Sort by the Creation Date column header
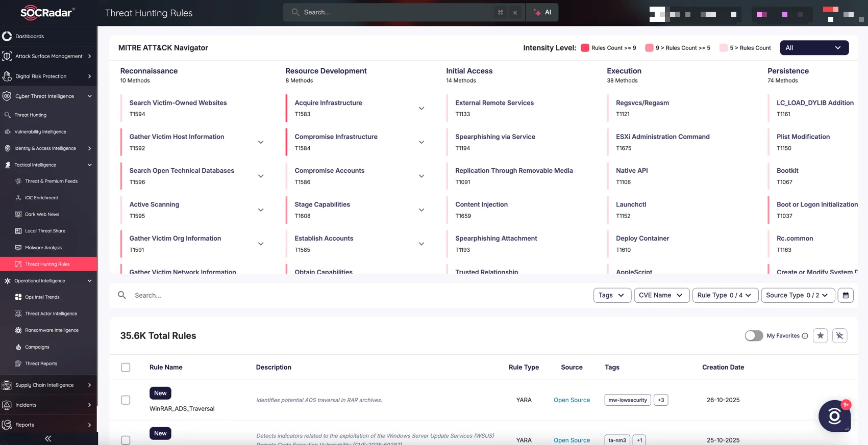Image resolution: width=868 pixels, height=445 pixels. pyautogui.click(x=723, y=368)
